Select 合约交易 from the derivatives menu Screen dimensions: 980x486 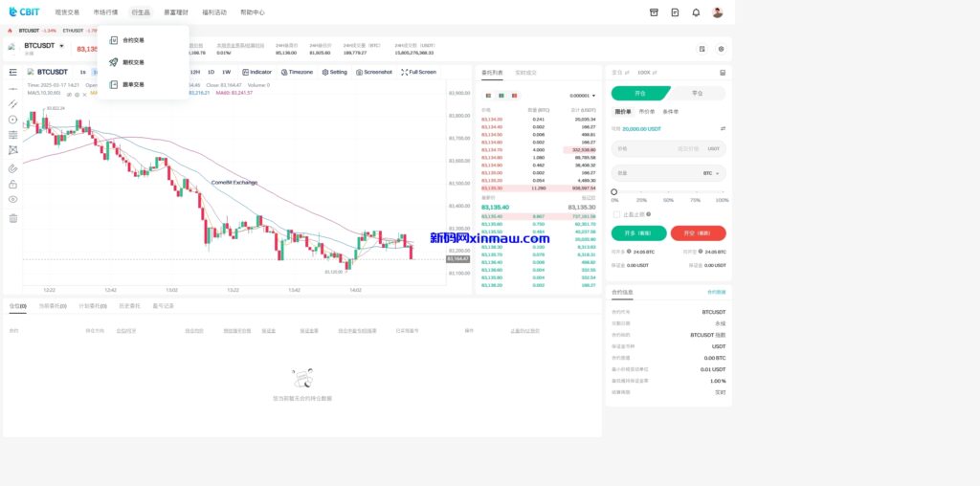tap(133, 40)
